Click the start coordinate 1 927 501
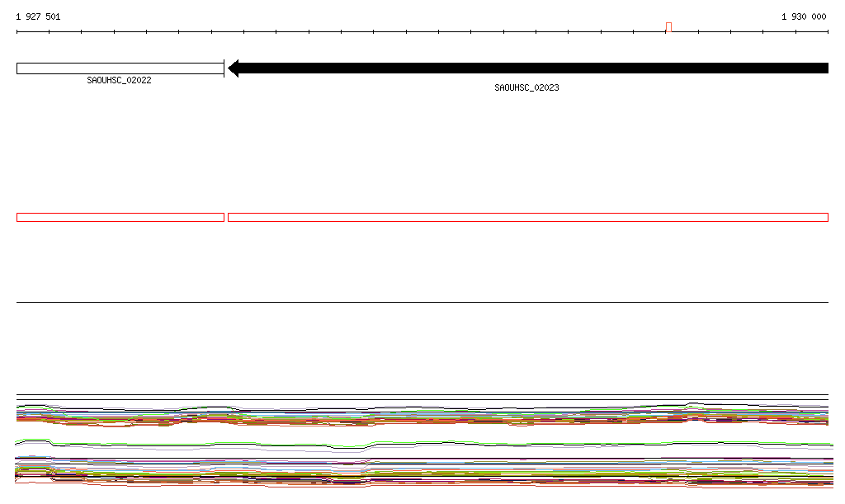845x504 pixels. click(38, 16)
